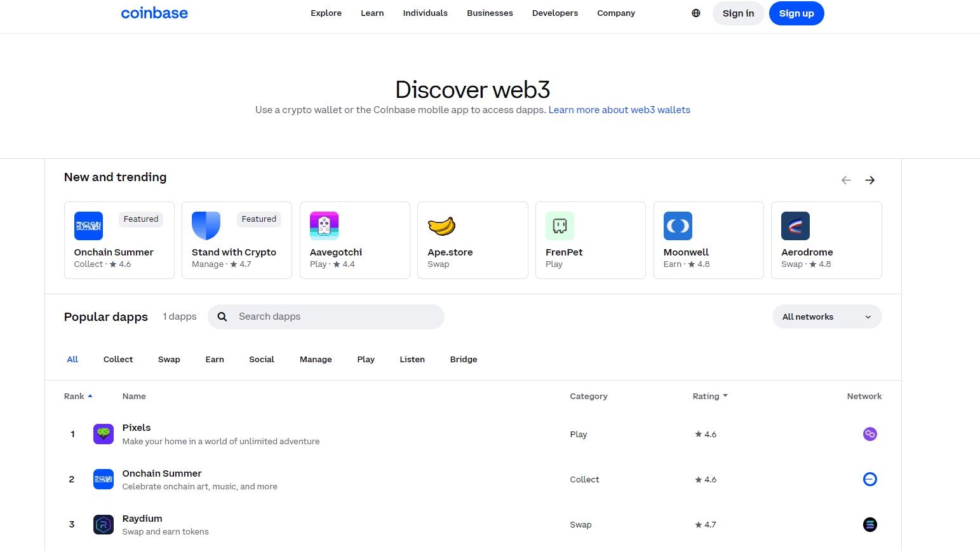This screenshot has width=980, height=551.
Task: Click the Moonwell app icon
Action: point(678,226)
